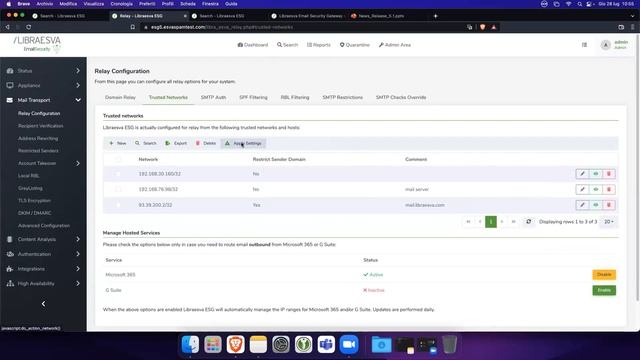Viewport: 640px width, 360px height.
Task: Delete the 192.168.30.160/32 network row
Action: click(x=609, y=174)
